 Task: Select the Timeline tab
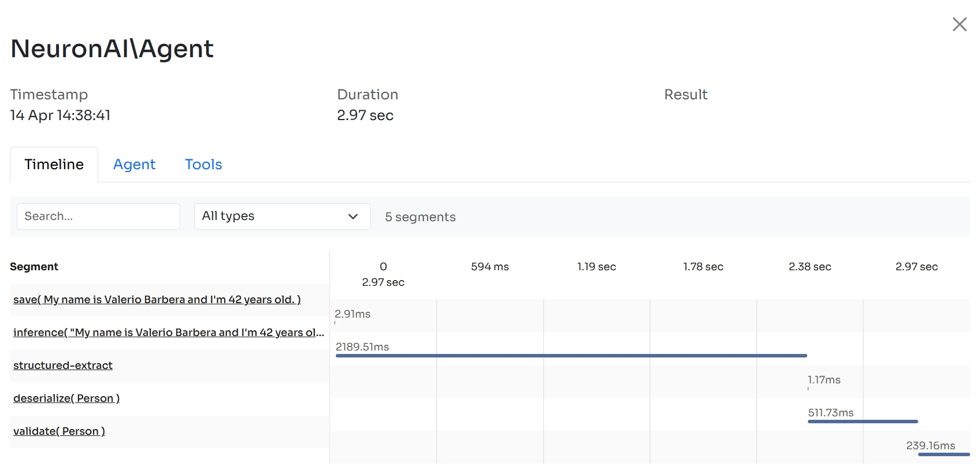(54, 165)
